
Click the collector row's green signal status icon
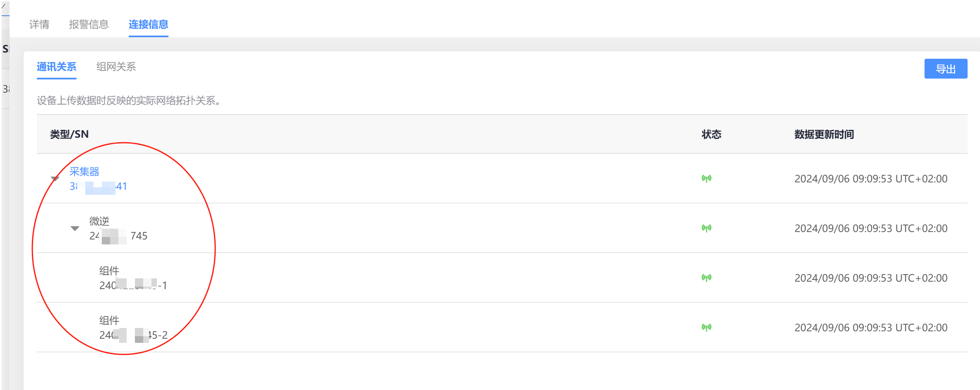point(706,179)
